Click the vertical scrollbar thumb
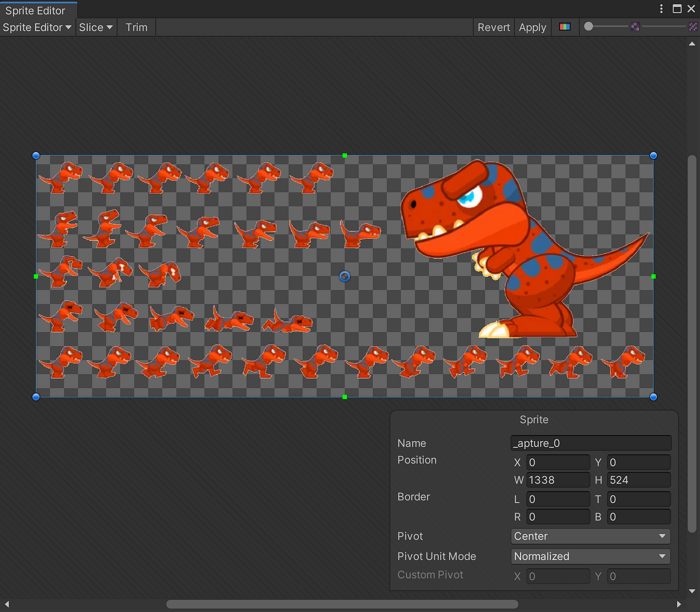 [x=692, y=344]
